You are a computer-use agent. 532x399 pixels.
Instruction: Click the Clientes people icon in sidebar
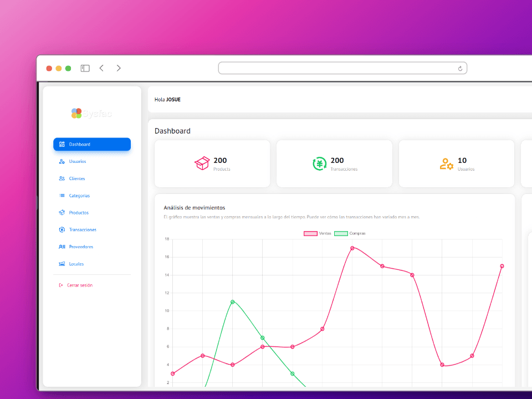pyautogui.click(x=62, y=178)
